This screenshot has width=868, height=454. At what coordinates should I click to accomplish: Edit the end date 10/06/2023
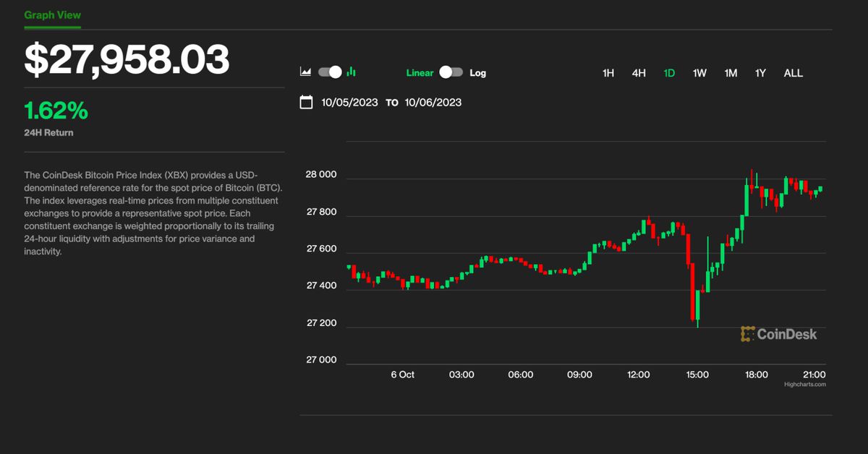point(433,102)
